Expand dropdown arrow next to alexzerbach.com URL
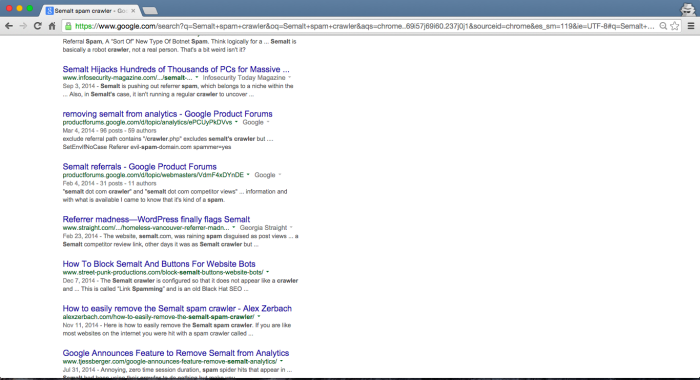Viewport: 700px width, 380px height. tap(259, 317)
